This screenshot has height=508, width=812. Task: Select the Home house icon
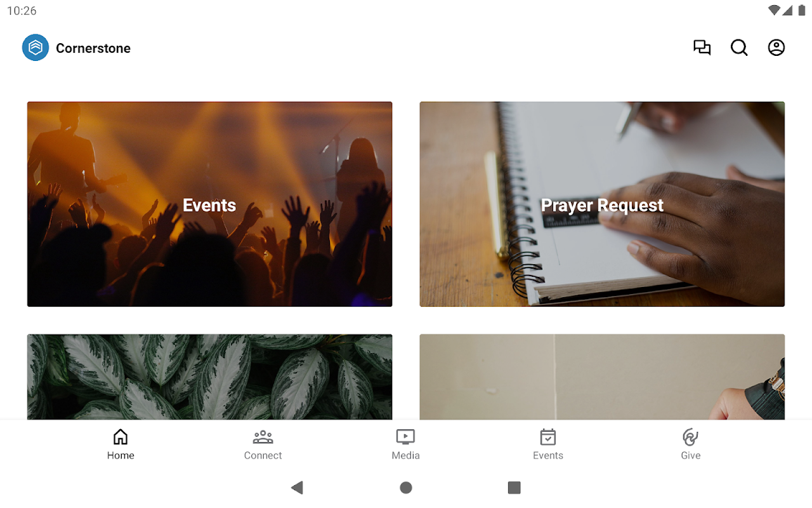click(x=121, y=437)
